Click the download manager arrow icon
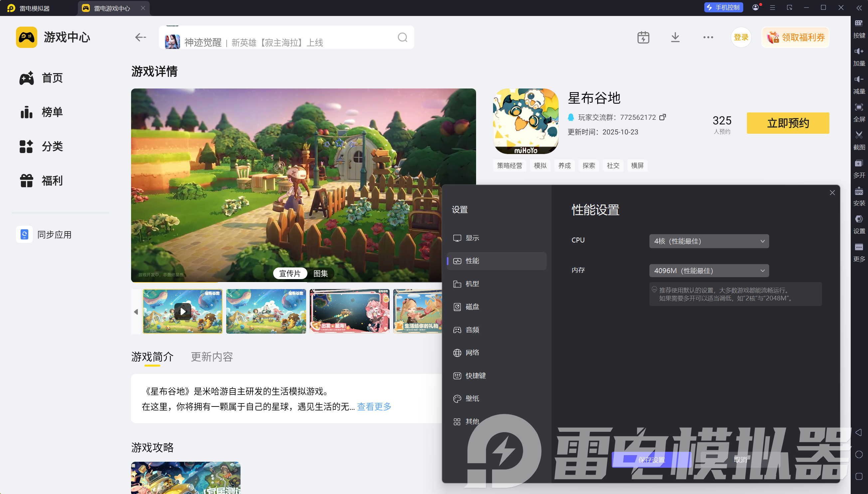This screenshot has height=494, width=868. pos(675,37)
